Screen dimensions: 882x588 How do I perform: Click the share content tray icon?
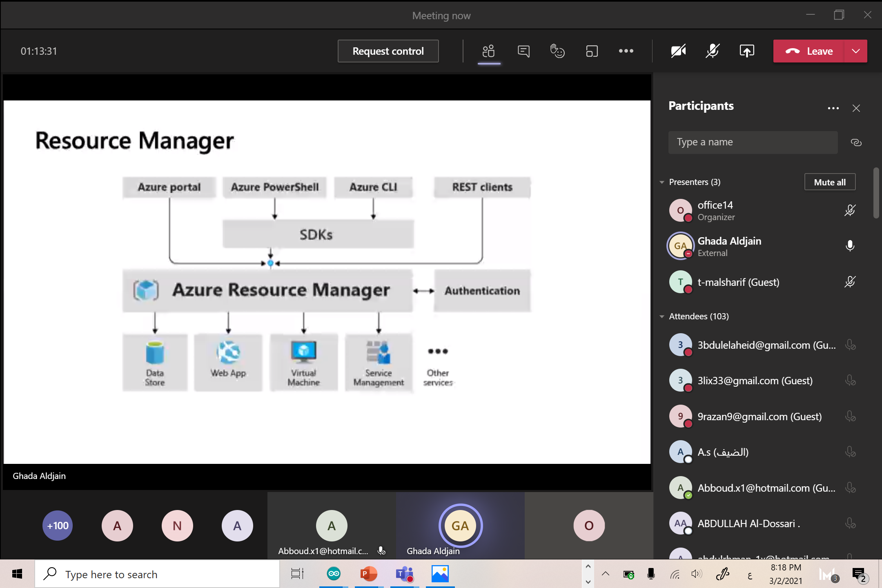point(746,51)
